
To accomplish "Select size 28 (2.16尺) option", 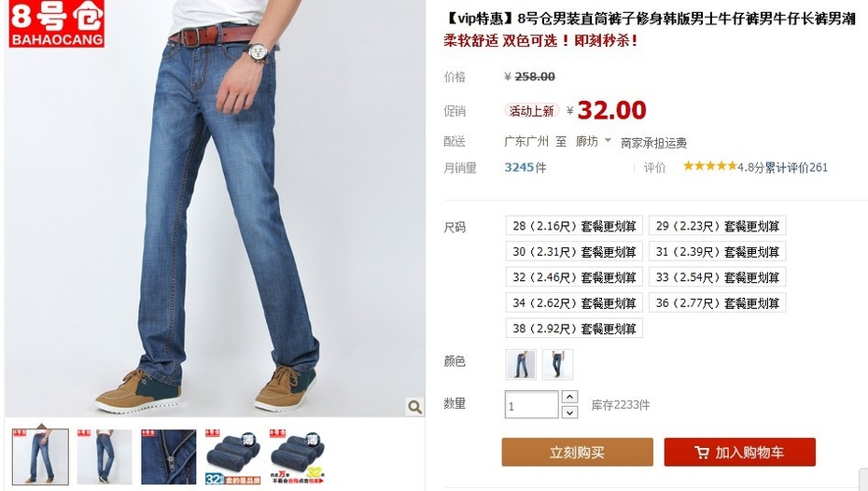I will click(574, 226).
